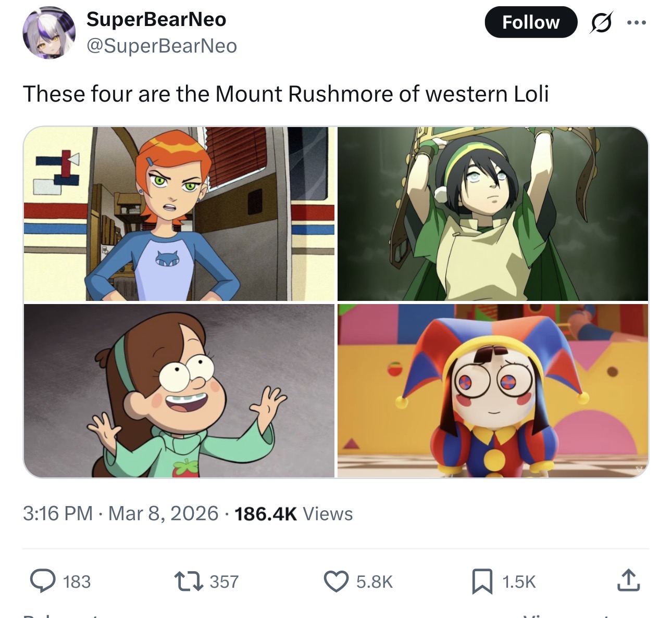The height and width of the screenshot is (618, 672).
Task: Tap the 357 reposts count
Action: 224,582
